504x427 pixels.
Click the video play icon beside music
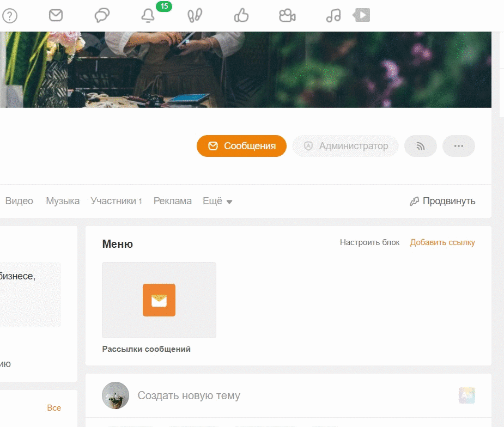362,15
